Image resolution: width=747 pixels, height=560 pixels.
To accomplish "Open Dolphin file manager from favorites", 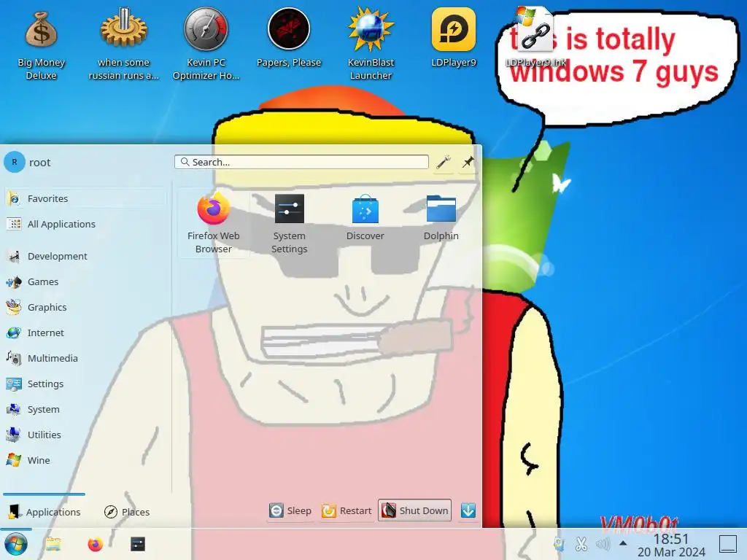I will (x=441, y=217).
